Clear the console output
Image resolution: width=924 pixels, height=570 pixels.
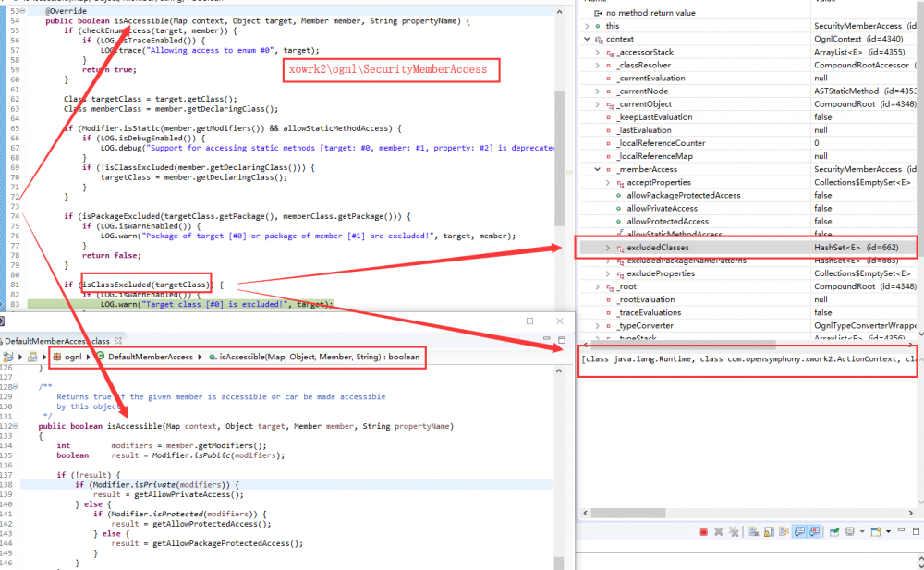coord(754,532)
